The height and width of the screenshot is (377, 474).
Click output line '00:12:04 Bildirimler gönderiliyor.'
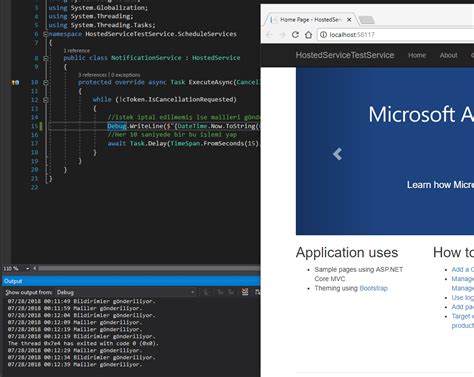[x=82, y=315]
